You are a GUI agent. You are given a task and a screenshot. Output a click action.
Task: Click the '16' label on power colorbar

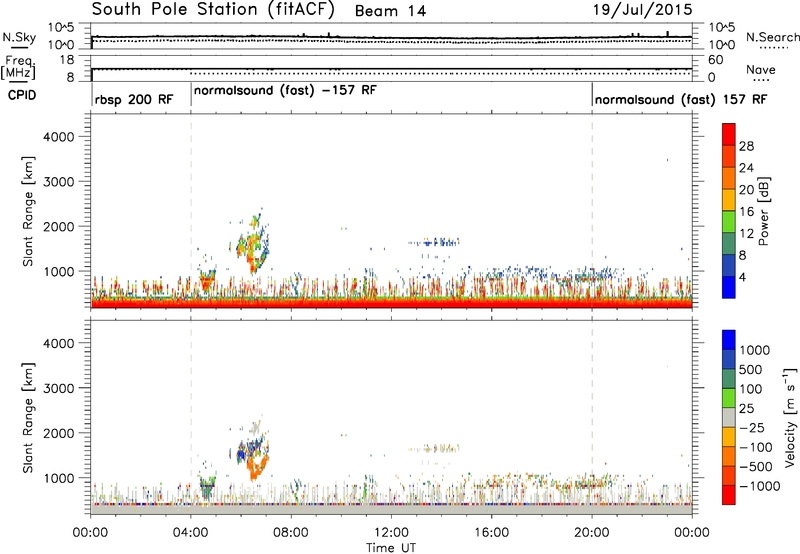(x=746, y=211)
